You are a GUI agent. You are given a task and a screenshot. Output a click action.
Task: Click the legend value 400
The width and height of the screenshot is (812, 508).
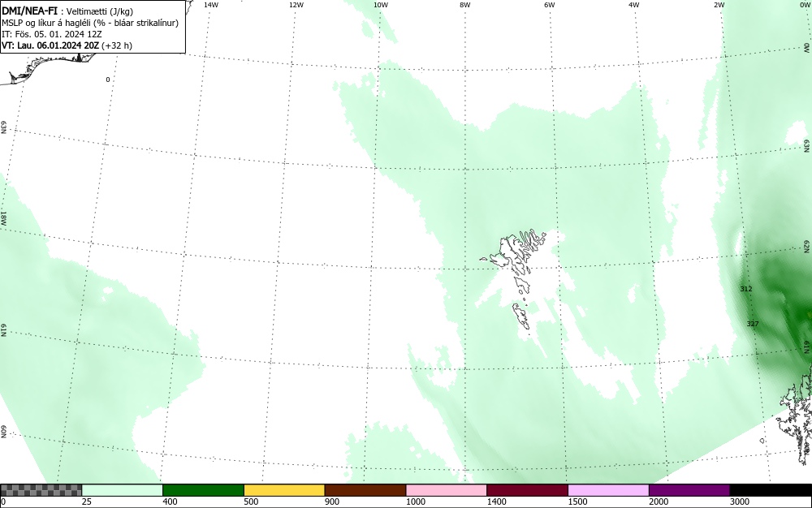[170, 502]
